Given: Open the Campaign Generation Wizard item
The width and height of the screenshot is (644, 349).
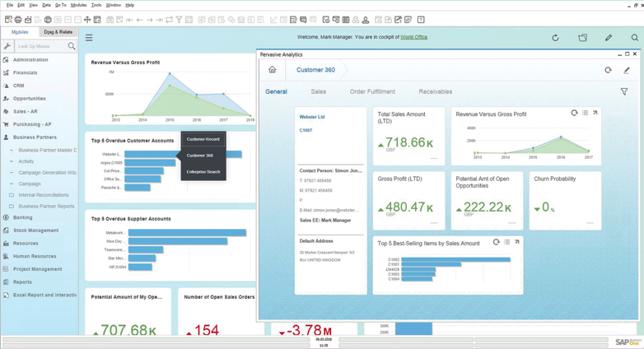Looking at the screenshot, I should tap(47, 173).
